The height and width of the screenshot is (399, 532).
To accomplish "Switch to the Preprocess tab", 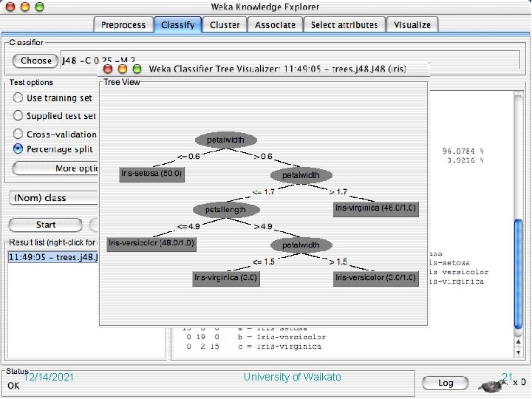I will [x=123, y=25].
